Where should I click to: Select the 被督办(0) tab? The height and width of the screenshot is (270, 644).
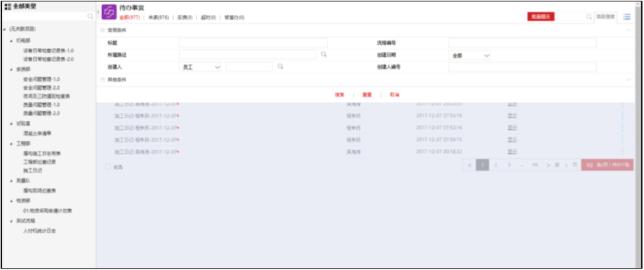[x=235, y=18]
